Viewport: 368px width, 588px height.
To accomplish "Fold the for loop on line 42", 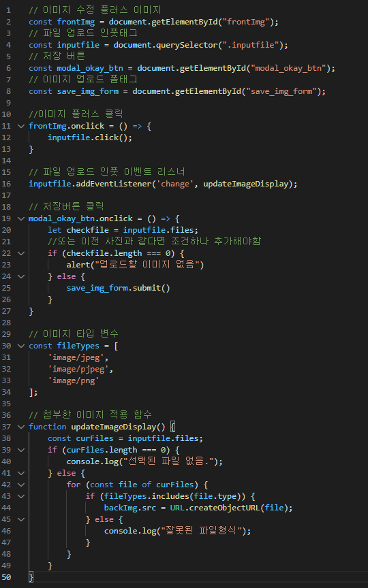I will (x=21, y=485).
